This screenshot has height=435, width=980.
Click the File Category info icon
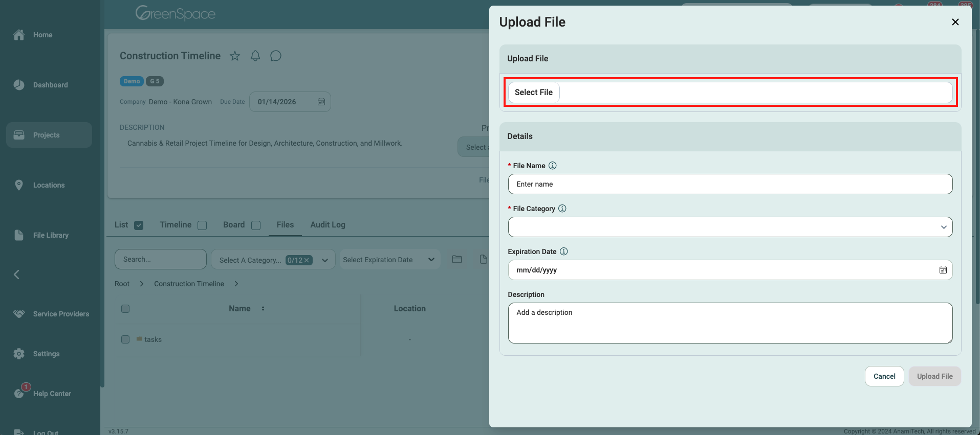coord(562,209)
